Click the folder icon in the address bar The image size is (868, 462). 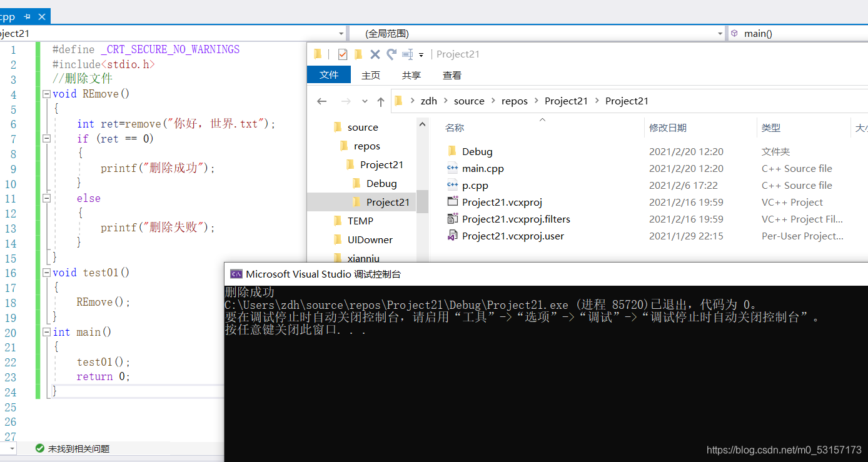[x=399, y=101]
